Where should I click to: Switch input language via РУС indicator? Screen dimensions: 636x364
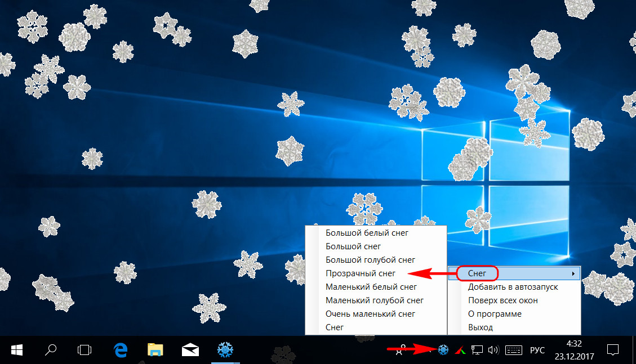[x=537, y=350]
